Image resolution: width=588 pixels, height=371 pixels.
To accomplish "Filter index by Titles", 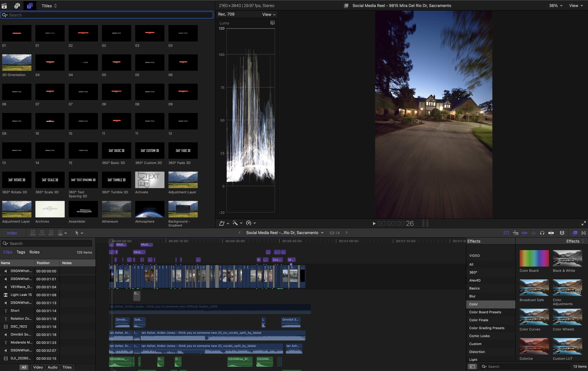I will [x=67, y=367].
